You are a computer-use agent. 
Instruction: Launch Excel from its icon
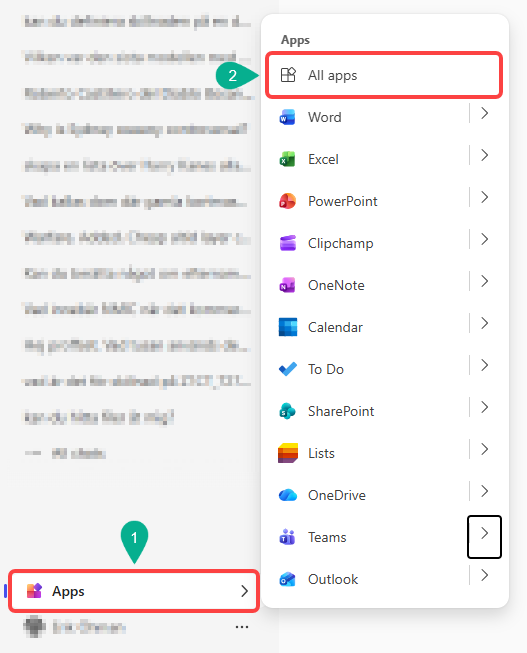(x=287, y=160)
